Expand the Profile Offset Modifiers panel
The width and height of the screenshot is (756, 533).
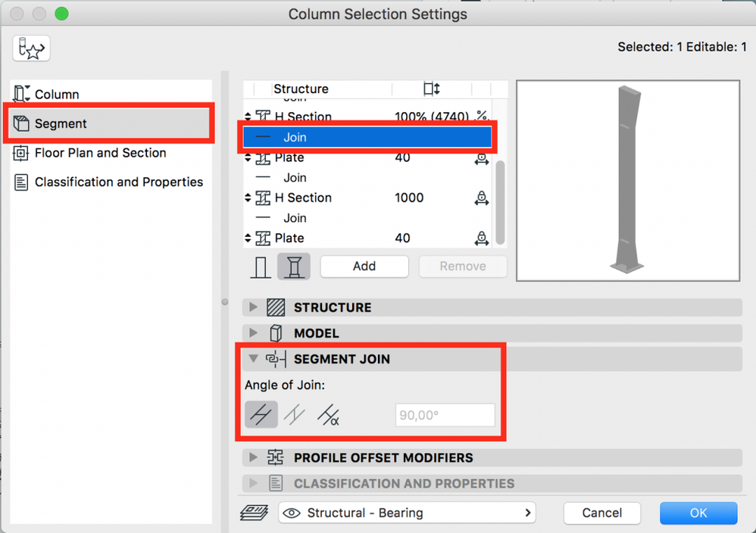coord(254,458)
